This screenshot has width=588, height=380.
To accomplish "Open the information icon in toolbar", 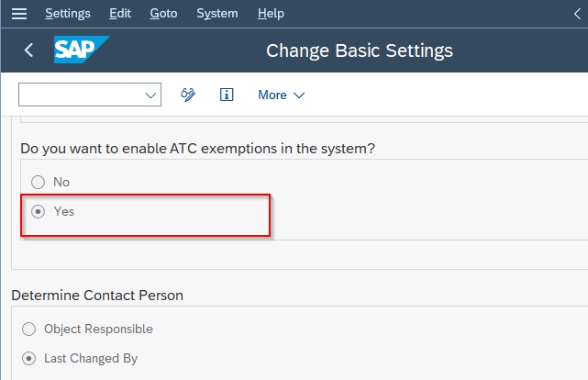I will tap(227, 95).
